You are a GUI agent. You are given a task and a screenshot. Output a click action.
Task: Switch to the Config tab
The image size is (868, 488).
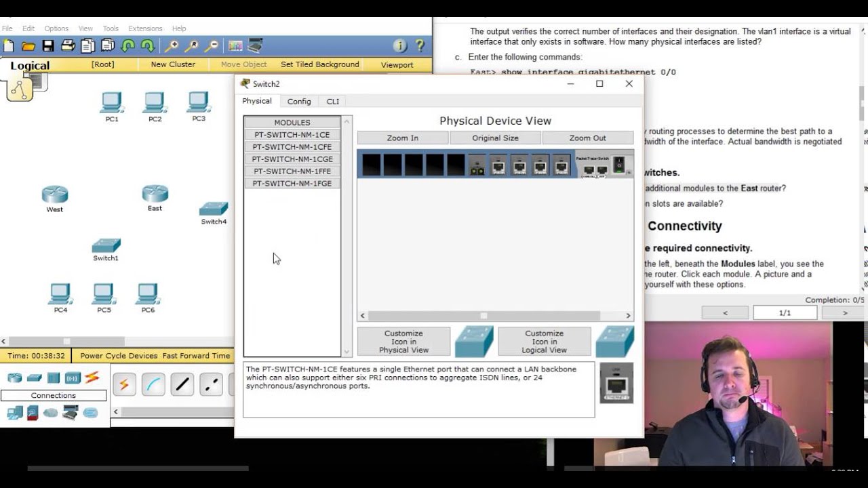click(299, 101)
